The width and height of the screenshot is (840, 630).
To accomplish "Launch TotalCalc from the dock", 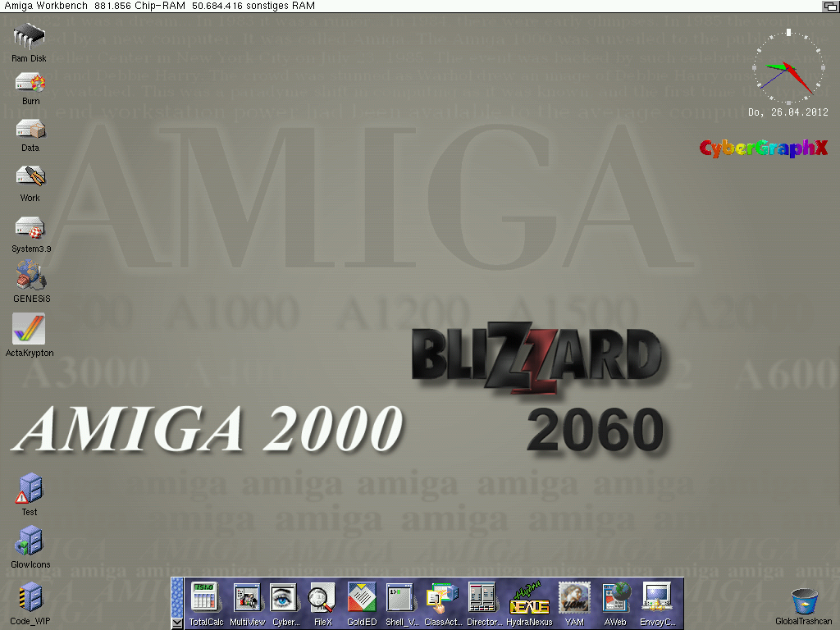I will coord(206,599).
